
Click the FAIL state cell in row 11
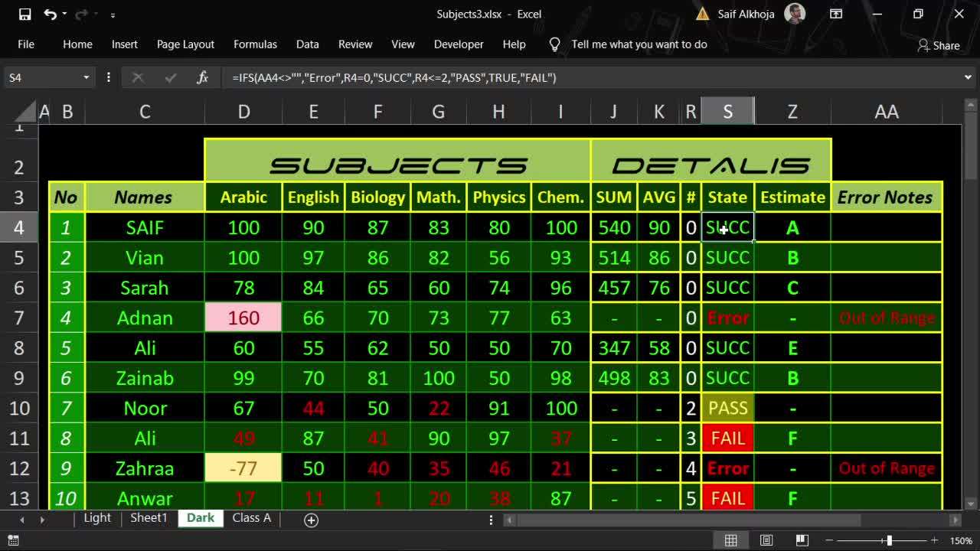727,439
